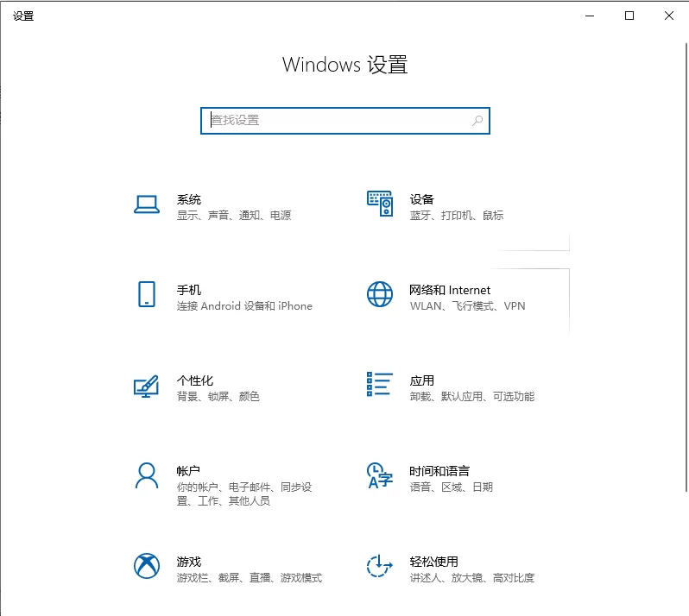Image resolution: width=689 pixels, height=616 pixels.
Task: Click the 时间和语言 heading
Action: click(439, 471)
